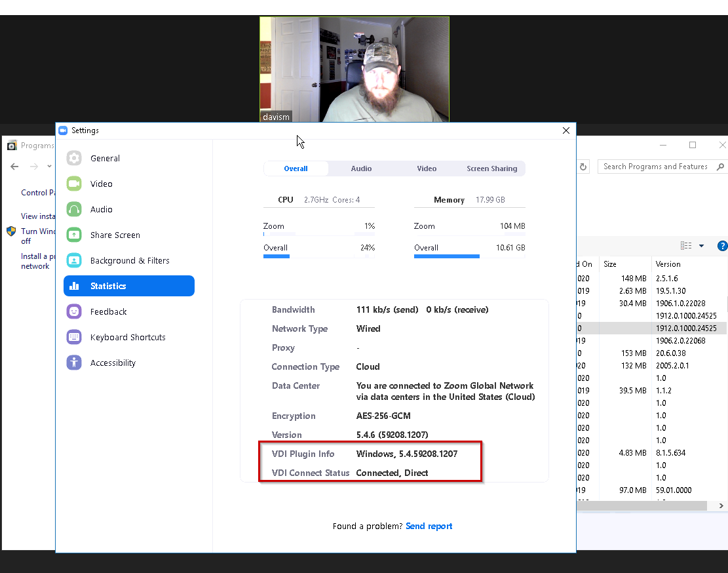
Task: Minimize the Programs and Features window
Action: (x=663, y=145)
